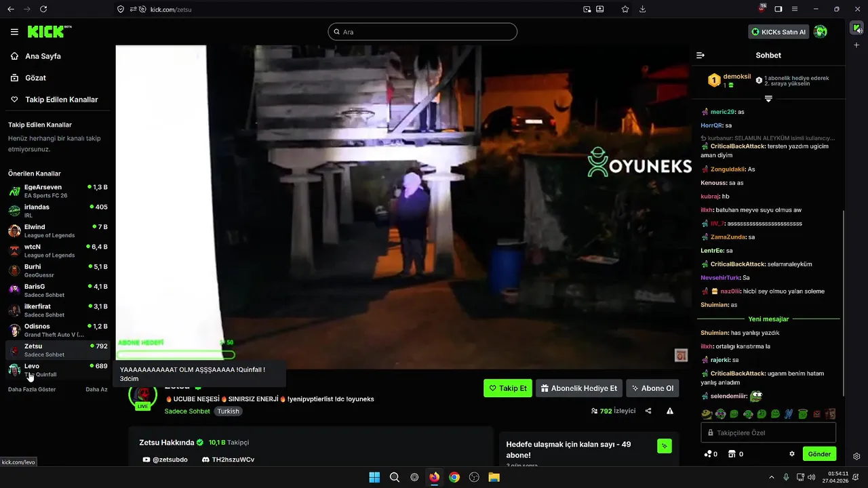Open File Explorer from taskbar
Image resolution: width=868 pixels, height=488 pixels.
(x=494, y=477)
